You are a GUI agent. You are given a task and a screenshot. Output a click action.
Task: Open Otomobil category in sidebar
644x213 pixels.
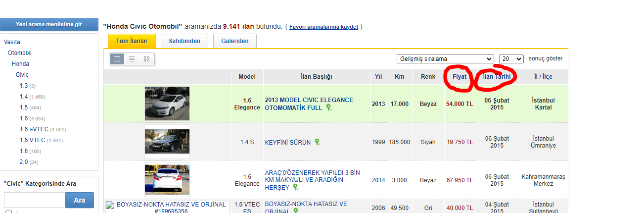[x=20, y=53]
